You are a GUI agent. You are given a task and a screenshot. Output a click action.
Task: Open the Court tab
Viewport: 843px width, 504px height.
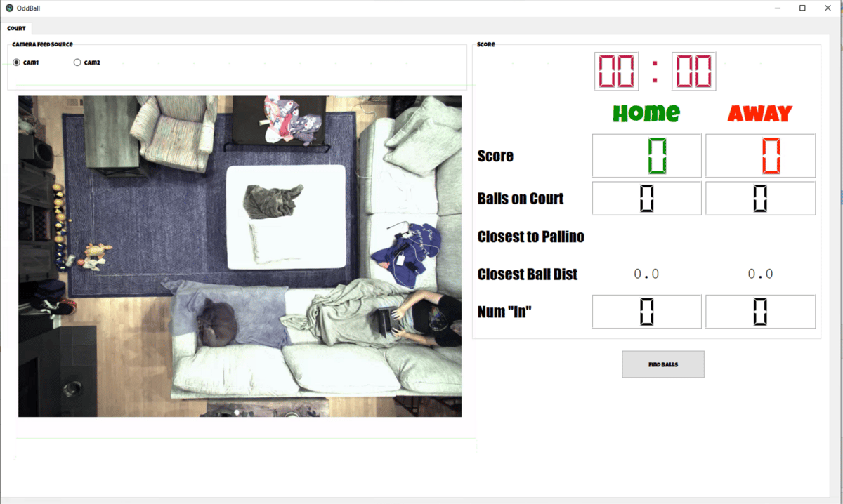(16, 28)
